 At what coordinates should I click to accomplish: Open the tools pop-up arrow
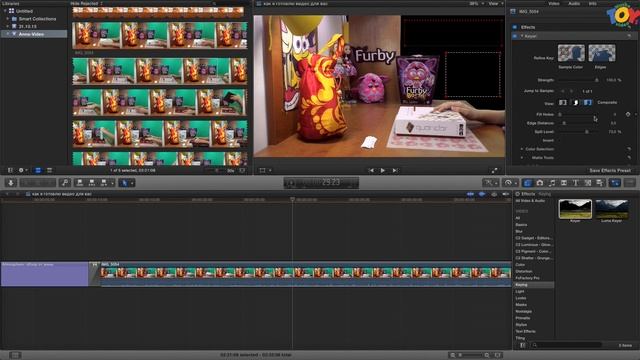(x=132, y=183)
